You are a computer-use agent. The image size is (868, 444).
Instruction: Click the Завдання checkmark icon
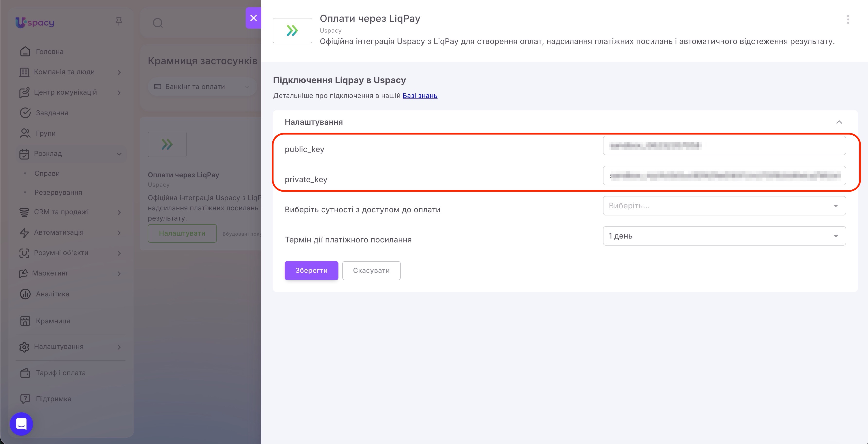pyautogui.click(x=25, y=113)
